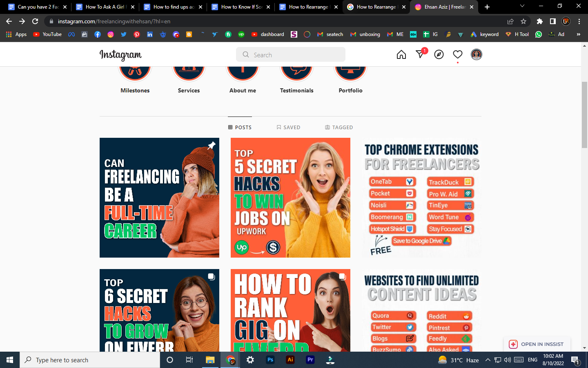The width and height of the screenshot is (588, 368).
Task: Open Instagram direct messages icon
Action: pos(420,54)
